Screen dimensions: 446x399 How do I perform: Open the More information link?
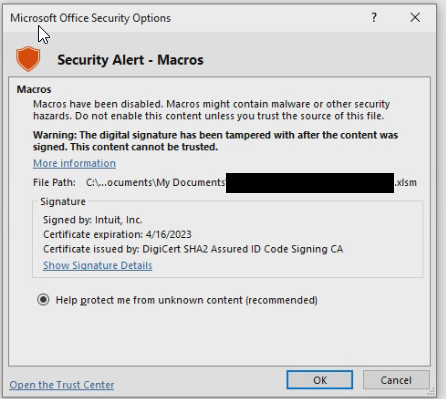(x=74, y=163)
